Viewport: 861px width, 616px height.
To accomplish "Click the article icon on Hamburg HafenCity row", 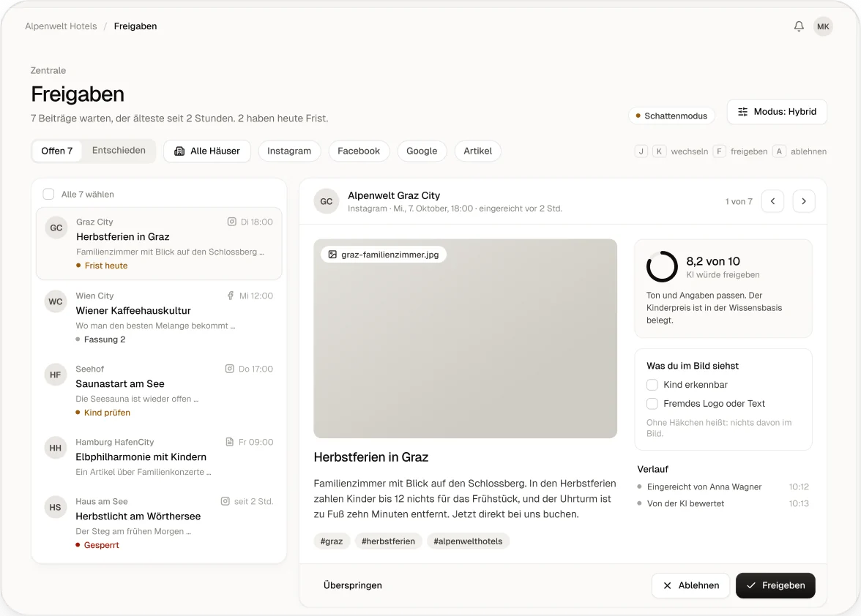I will (x=230, y=442).
